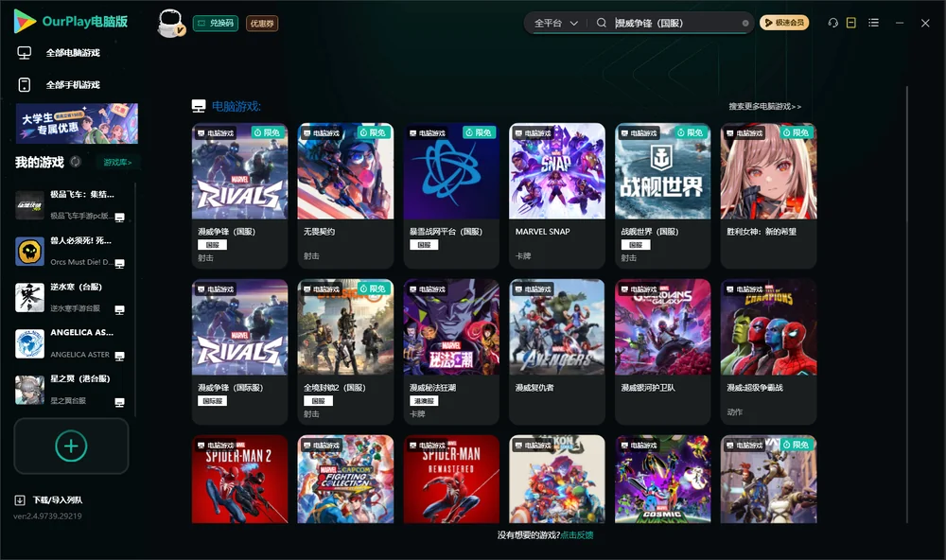Select 胜利女神: 新的希望 card
The width and height of the screenshot is (946, 560).
(768, 196)
